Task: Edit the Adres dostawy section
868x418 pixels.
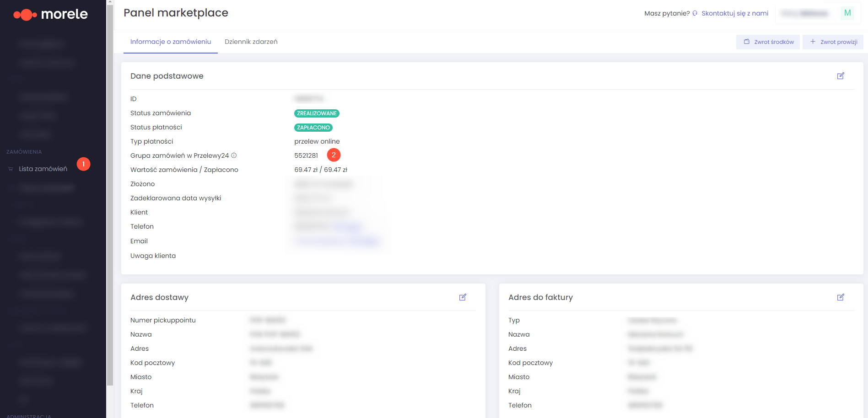Action: tap(463, 297)
